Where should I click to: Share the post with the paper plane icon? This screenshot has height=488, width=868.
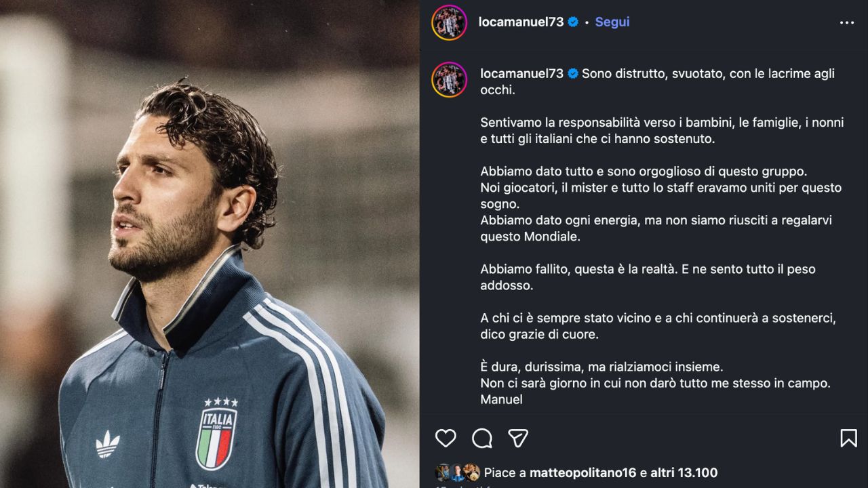pyautogui.click(x=518, y=439)
